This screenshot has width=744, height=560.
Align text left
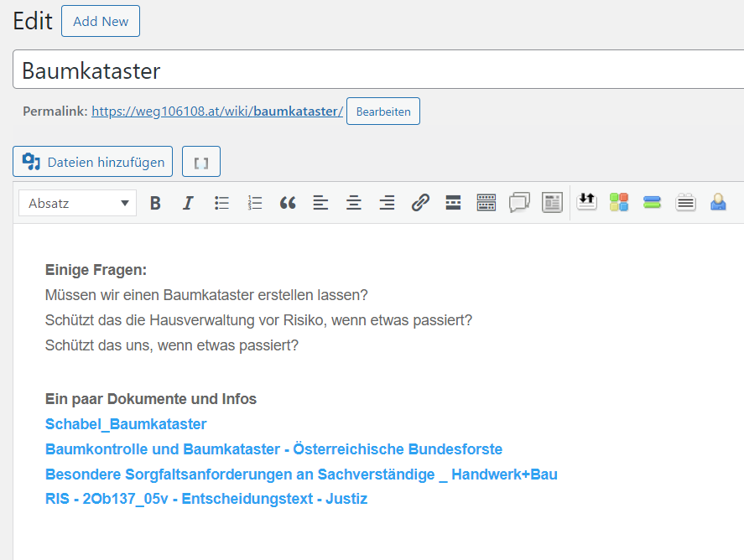pyautogui.click(x=320, y=203)
